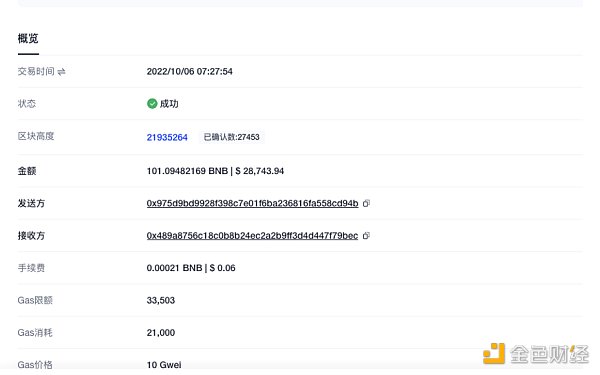Screen dimensions: 600x375
Task: Click the 101.09482169 BNB amount value
Action: (x=187, y=171)
